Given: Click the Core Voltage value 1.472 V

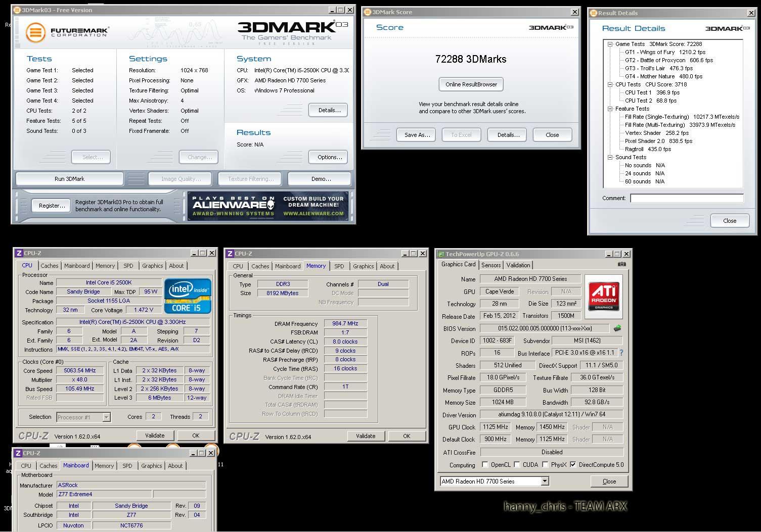Looking at the screenshot, I should click(x=144, y=310).
